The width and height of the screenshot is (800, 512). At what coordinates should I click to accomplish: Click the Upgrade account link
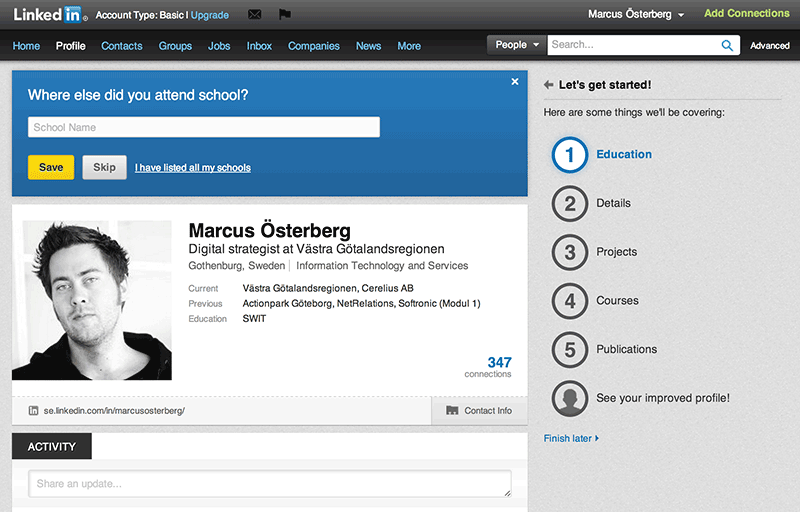[210, 15]
